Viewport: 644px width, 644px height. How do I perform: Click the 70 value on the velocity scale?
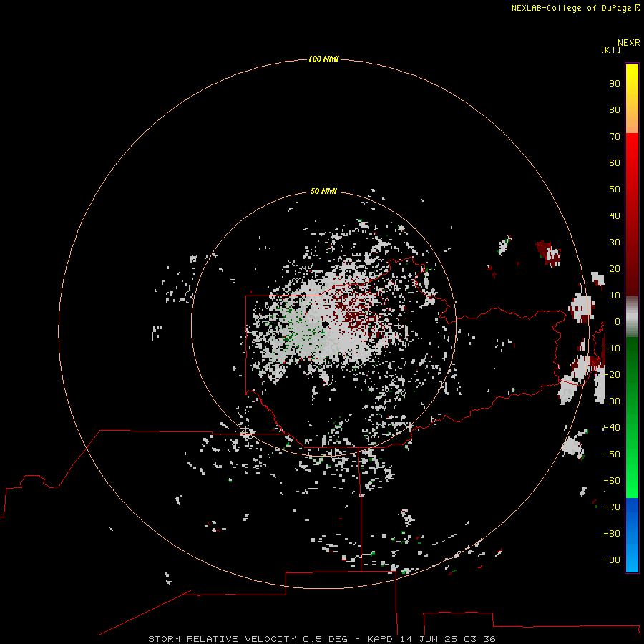tap(615, 137)
